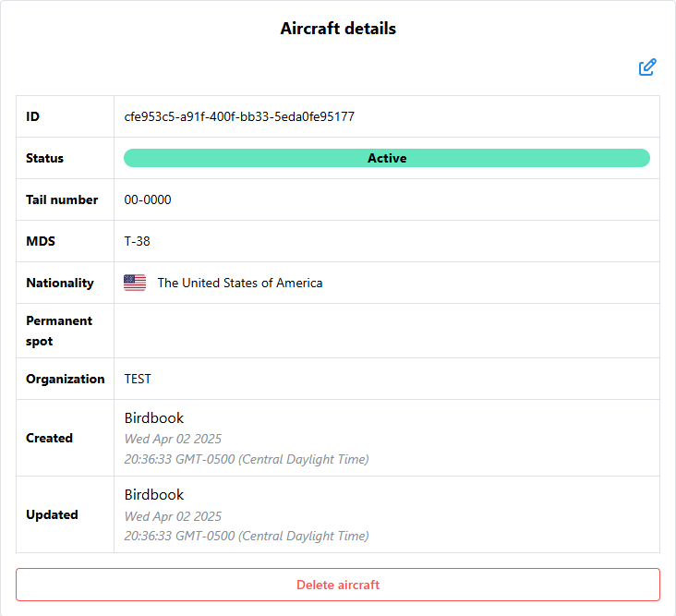Click the edit pencil icon

pyautogui.click(x=647, y=67)
